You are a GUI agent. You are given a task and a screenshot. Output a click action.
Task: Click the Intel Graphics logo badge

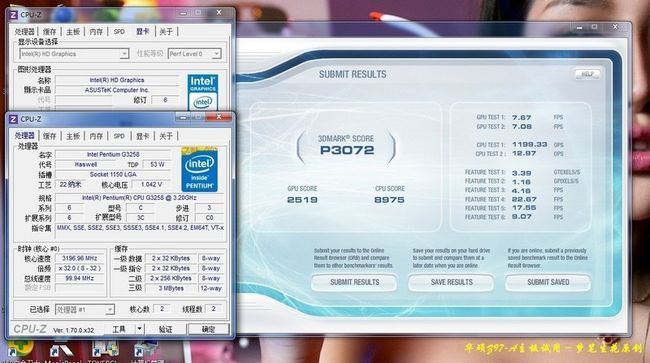point(203,93)
